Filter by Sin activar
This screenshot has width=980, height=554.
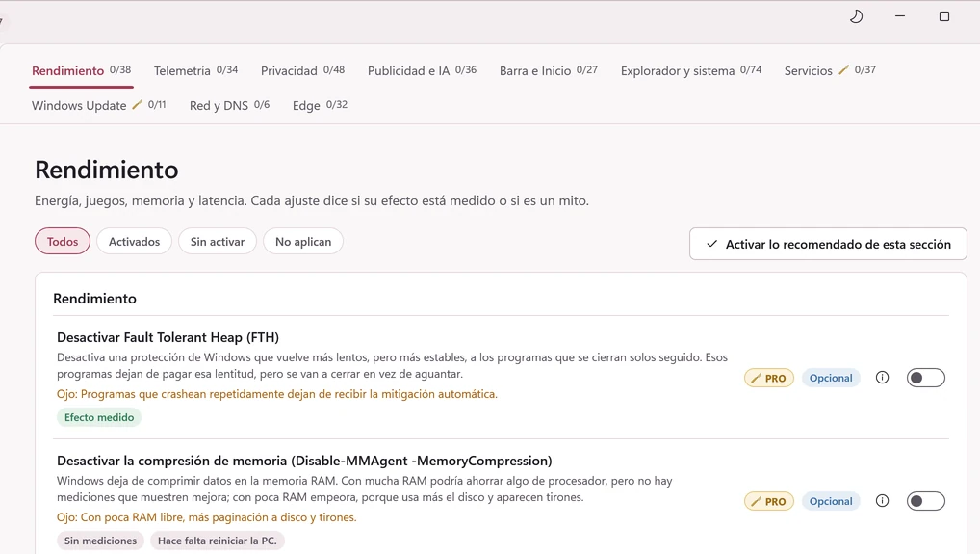point(218,242)
